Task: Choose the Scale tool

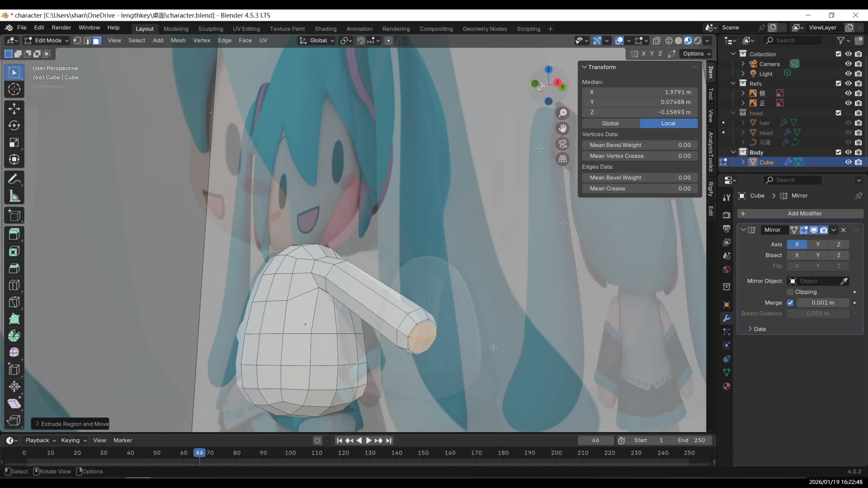Action: pyautogui.click(x=14, y=142)
